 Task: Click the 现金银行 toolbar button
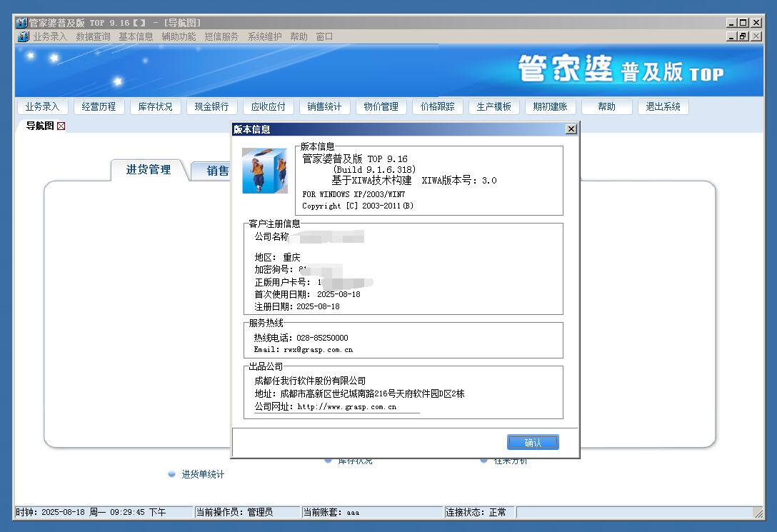(211, 106)
